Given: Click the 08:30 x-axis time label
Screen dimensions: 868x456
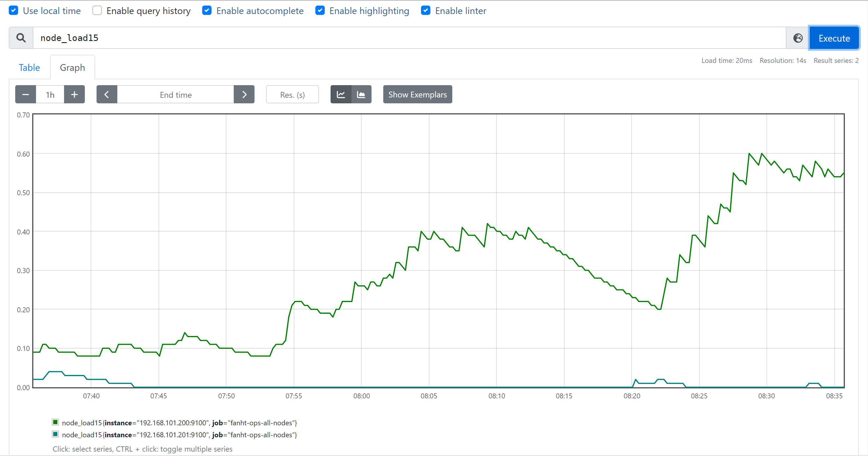Looking at the screenshot, I should click(766, 396).
